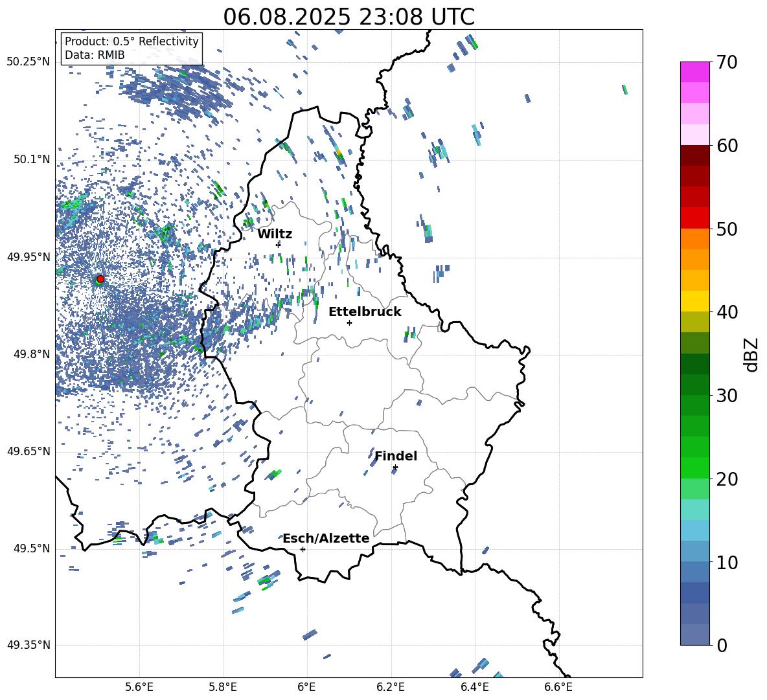Click the bright green colorbar segment at 20
Image resolution: width=767 pixels, height=700 pixels.
click(x=694, y=468)
